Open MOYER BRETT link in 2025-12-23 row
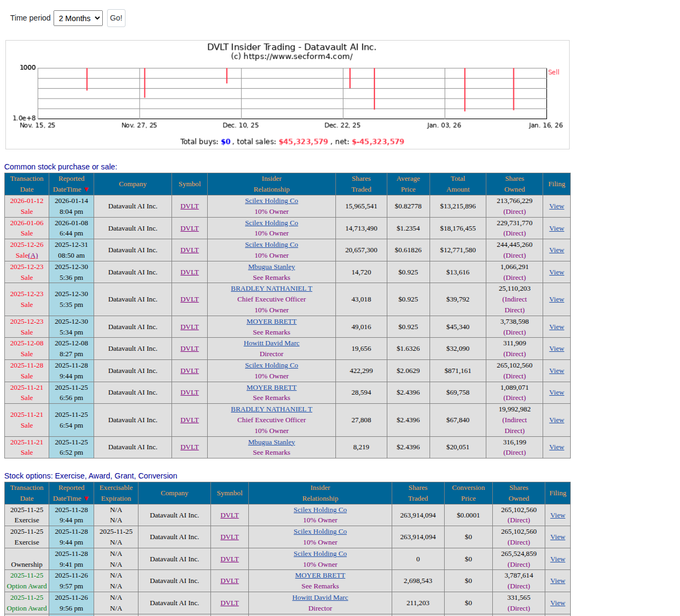 pyautogui.click(x=272, y=322)
